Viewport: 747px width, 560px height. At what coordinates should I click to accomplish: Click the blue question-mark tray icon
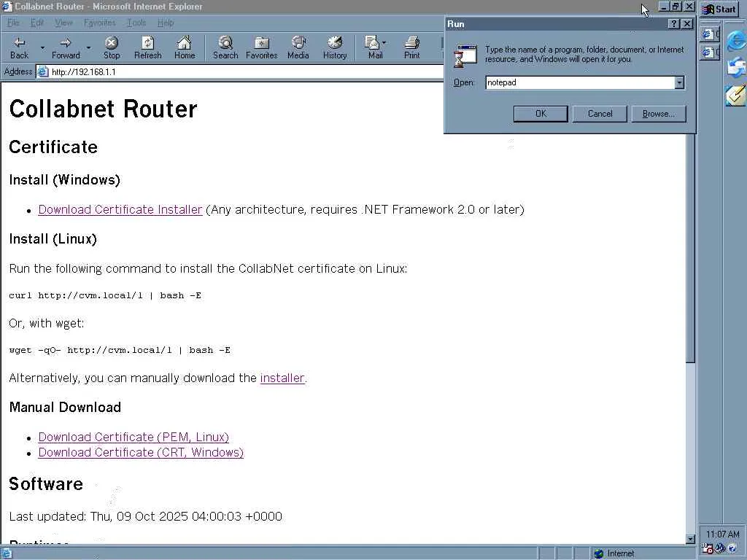(732, 548)
